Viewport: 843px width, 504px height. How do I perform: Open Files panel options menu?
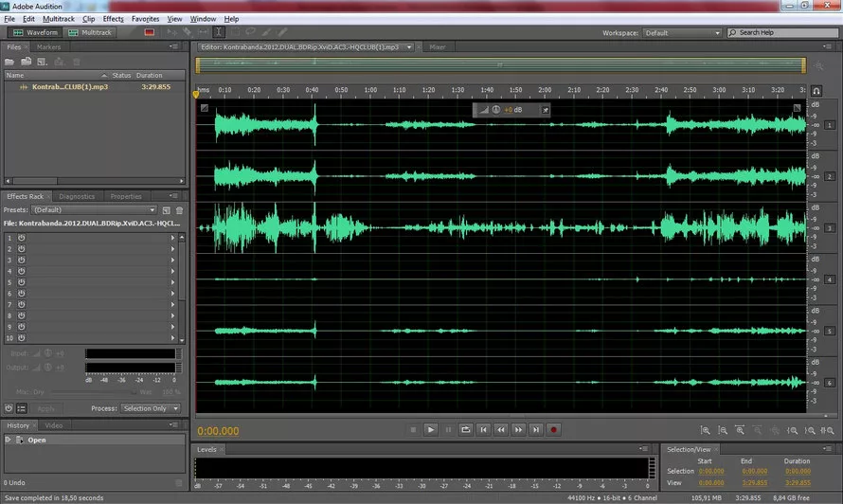173,46
